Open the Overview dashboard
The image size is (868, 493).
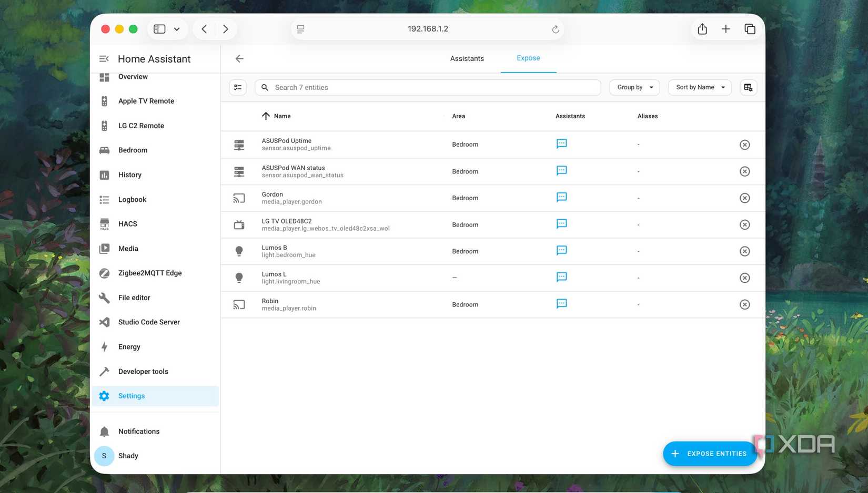[x=155, y=77]
